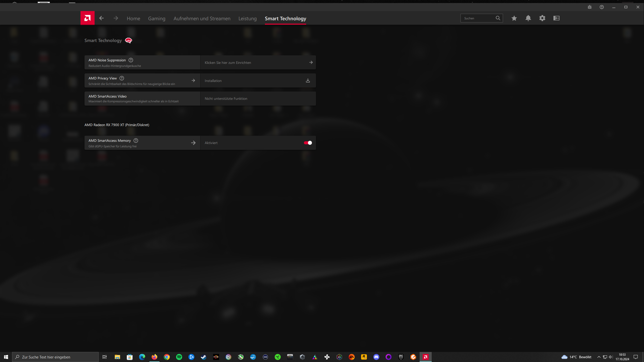
Task: Open Noise Suppression setup arrow
Action: click(311, 62)
